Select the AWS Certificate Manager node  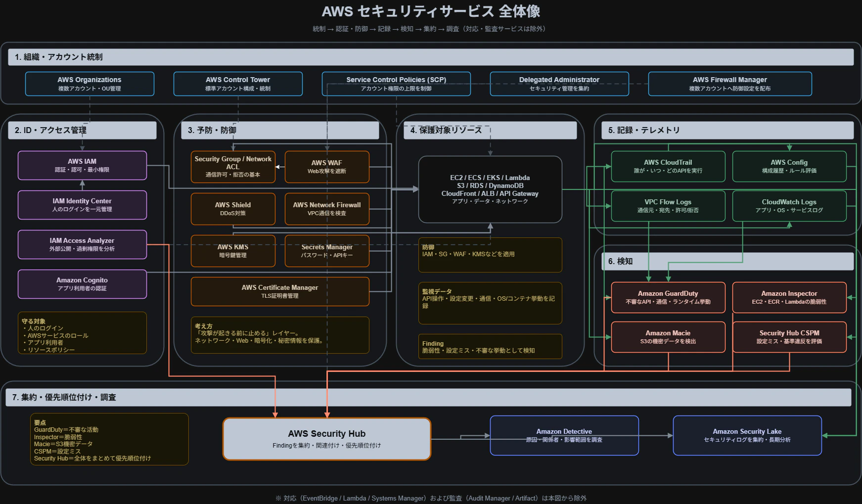tap(280, 291)
